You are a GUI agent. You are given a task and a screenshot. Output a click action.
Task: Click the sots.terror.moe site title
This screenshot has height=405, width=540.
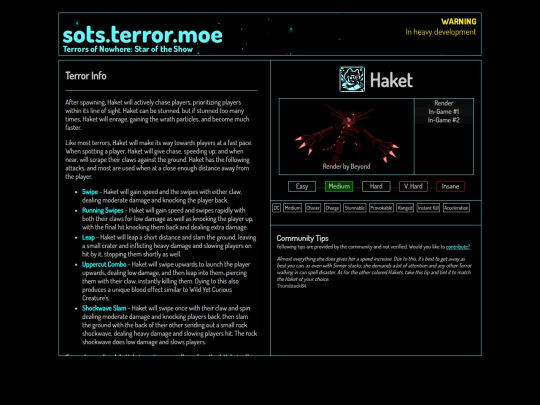tap(143, 35)
